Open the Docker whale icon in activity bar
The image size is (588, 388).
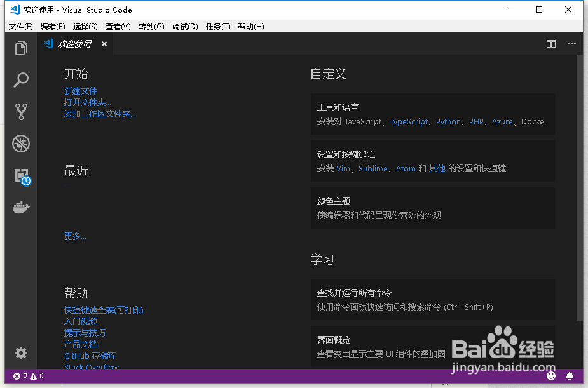[21, 207]
